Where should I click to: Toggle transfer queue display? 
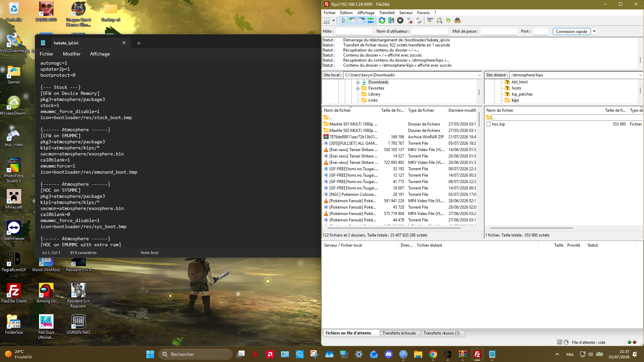(370, 21)
